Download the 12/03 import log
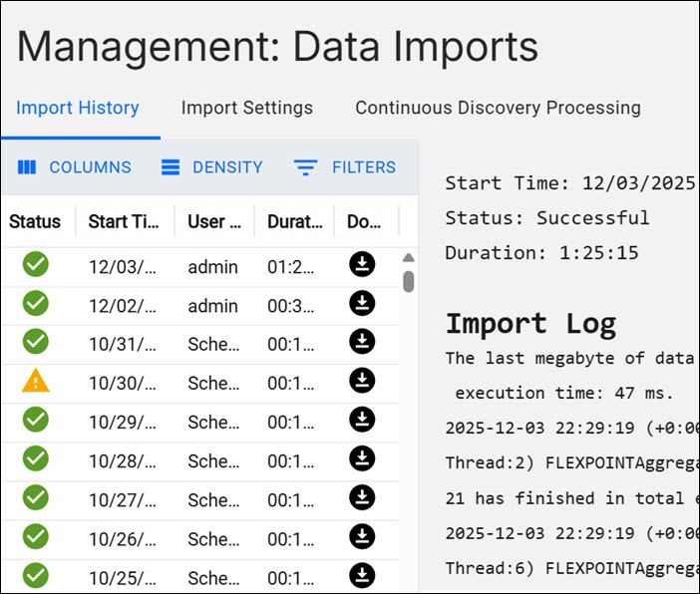Screen dimensions: 700x594 (x=362, y=264)
